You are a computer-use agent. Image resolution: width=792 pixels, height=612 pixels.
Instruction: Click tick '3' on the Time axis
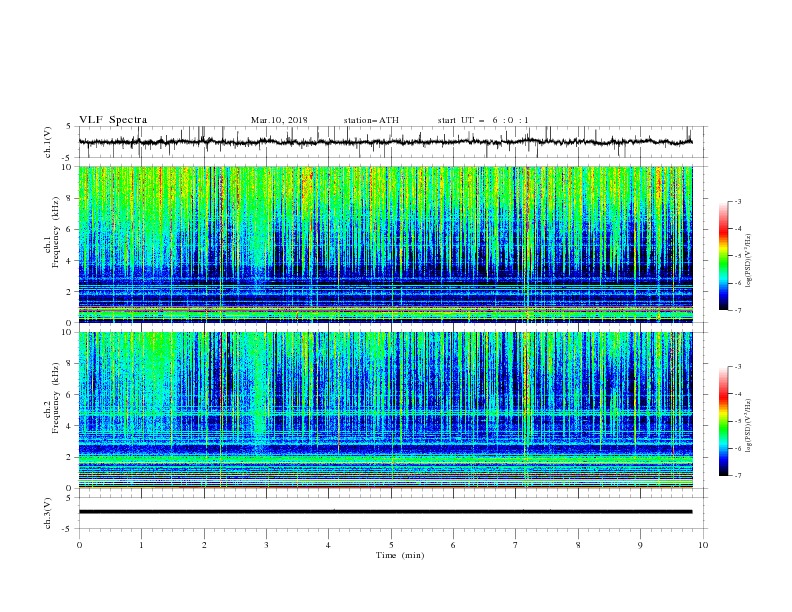click(266, 545)
